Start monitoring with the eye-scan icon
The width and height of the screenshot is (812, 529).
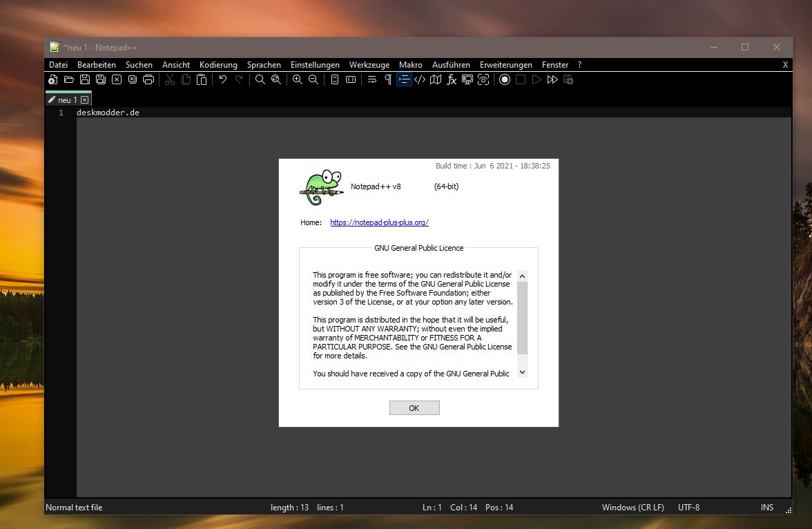[483, 79]
